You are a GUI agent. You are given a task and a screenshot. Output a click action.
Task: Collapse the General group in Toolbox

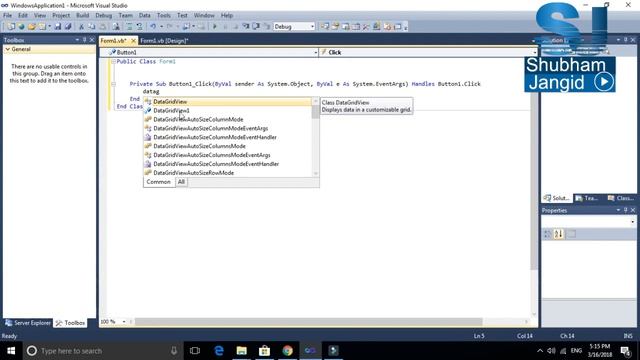point(7,49)
